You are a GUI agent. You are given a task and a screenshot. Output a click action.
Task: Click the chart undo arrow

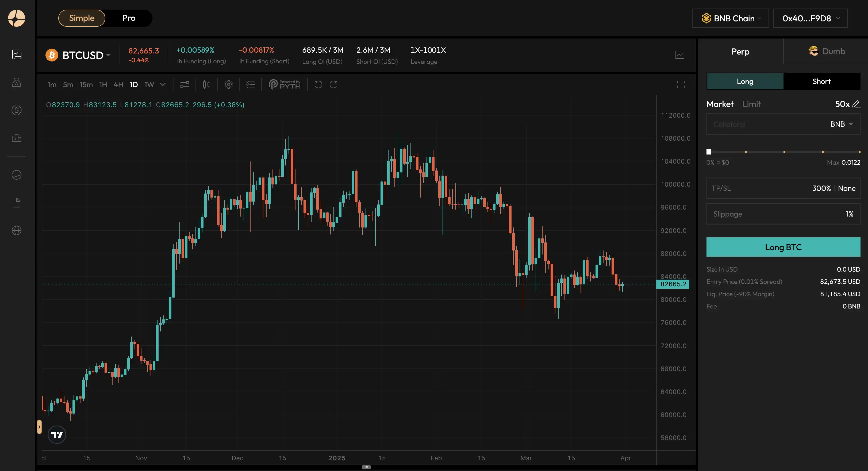point(318,84)
